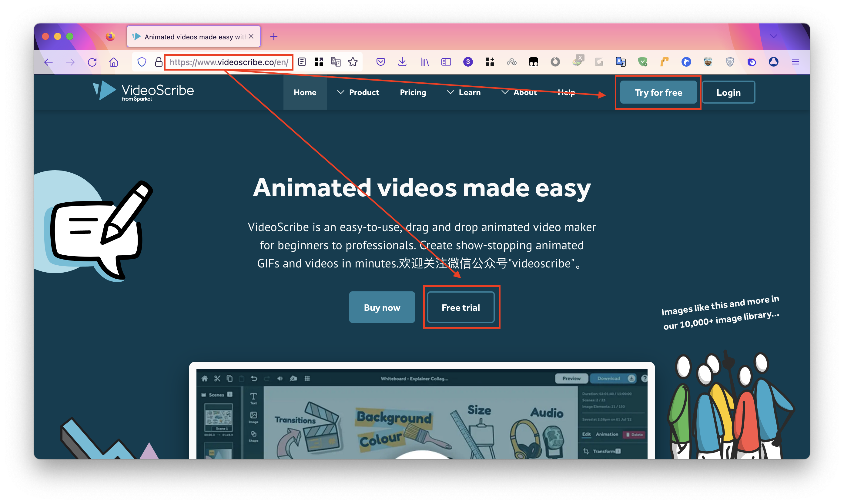Open the downloads arrow icon
Screen dimensions: 844x504
click(402, 62)
